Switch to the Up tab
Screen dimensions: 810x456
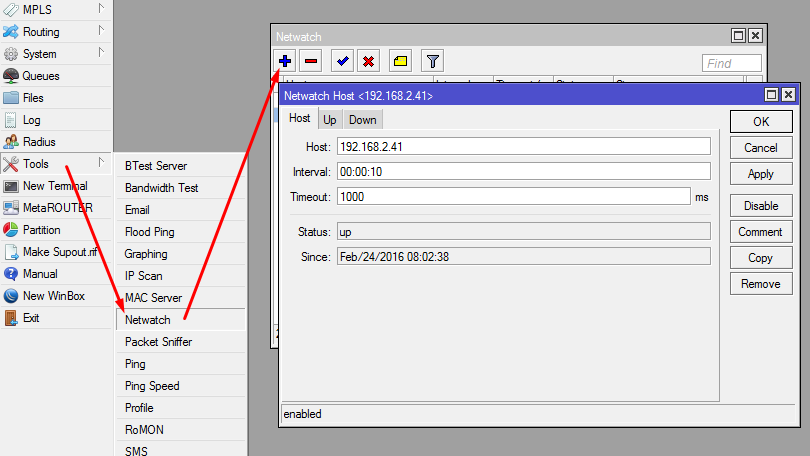click(x=330, y=120)
